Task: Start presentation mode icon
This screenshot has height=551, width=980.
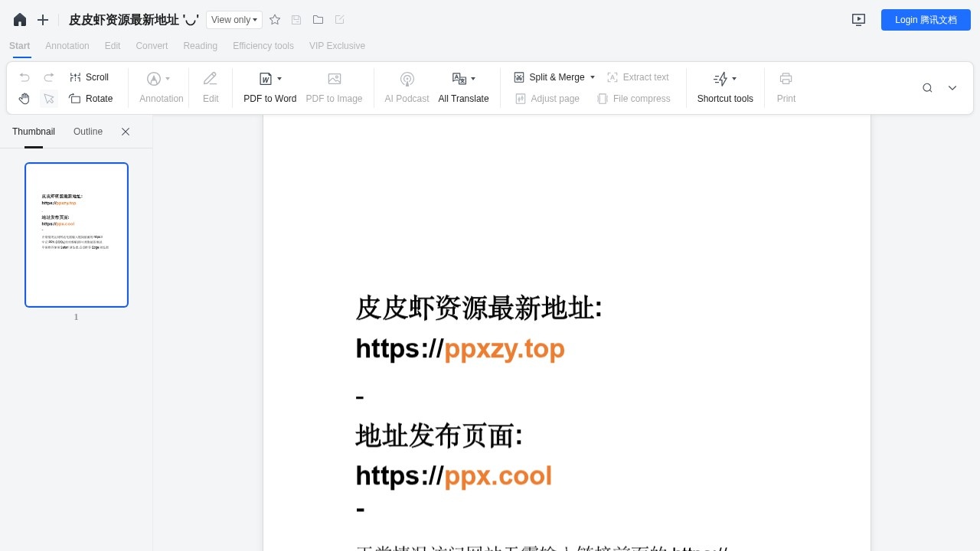Action: pos(858,20)
